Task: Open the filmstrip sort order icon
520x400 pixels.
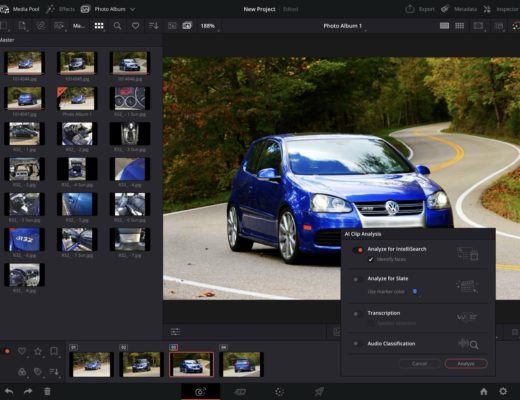Action: (x=54, y=372)
